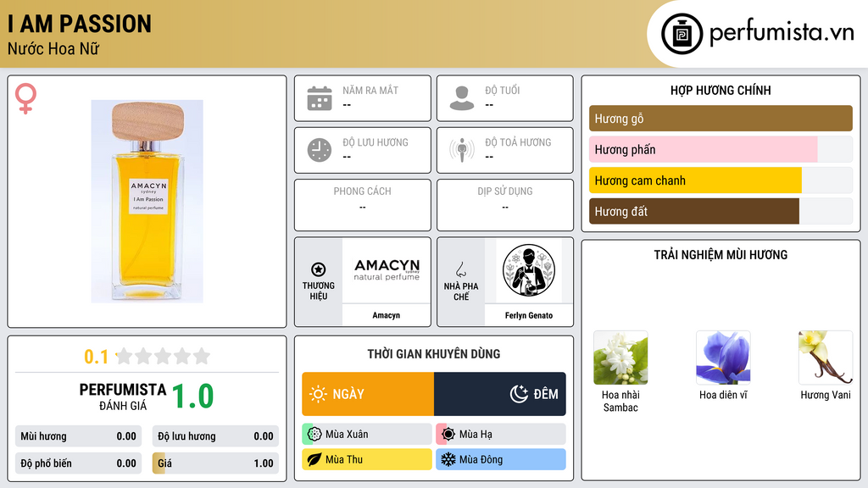The image size is (868, 488).
Task: Click the perfumista.vn bottle logo icon
Action: click(x=682, y=34)
